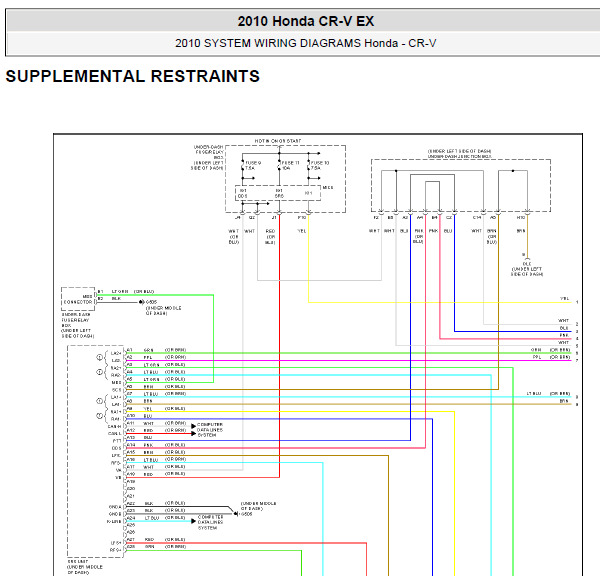The image size is (600, 576).
Task: Click the 'DLC (UNDER LEFT SIDE OF DASH)' label
Action: [x=527, y=269]
